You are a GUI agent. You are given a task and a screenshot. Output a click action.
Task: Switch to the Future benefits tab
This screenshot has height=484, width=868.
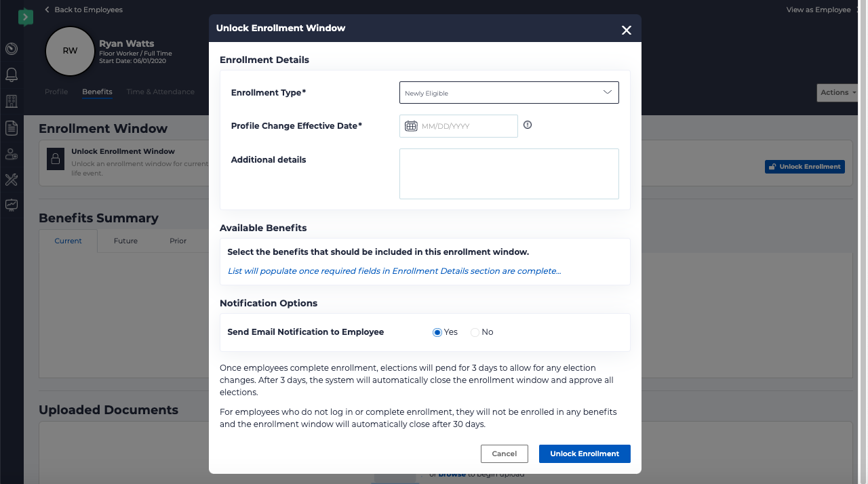pos(125,241)
